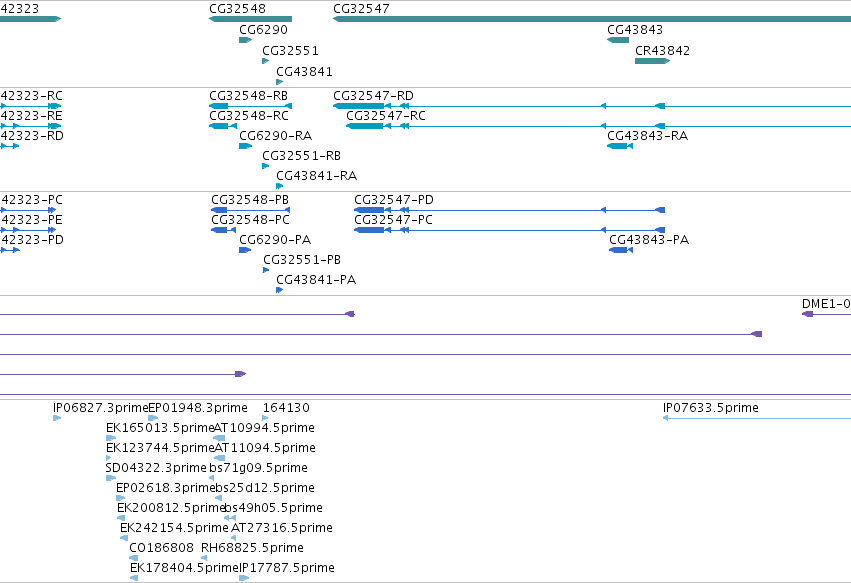
Task: Select the CG32547-RC transcript label
Action: [x=386, y=116]
